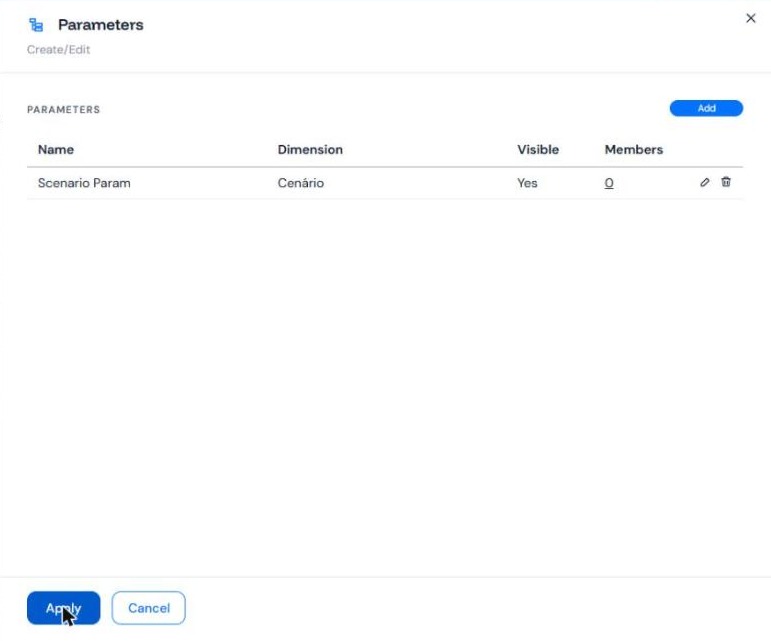Select the Scenario Param name cell
The height and width of the screenshot is (641, 771).
point(84,183)
